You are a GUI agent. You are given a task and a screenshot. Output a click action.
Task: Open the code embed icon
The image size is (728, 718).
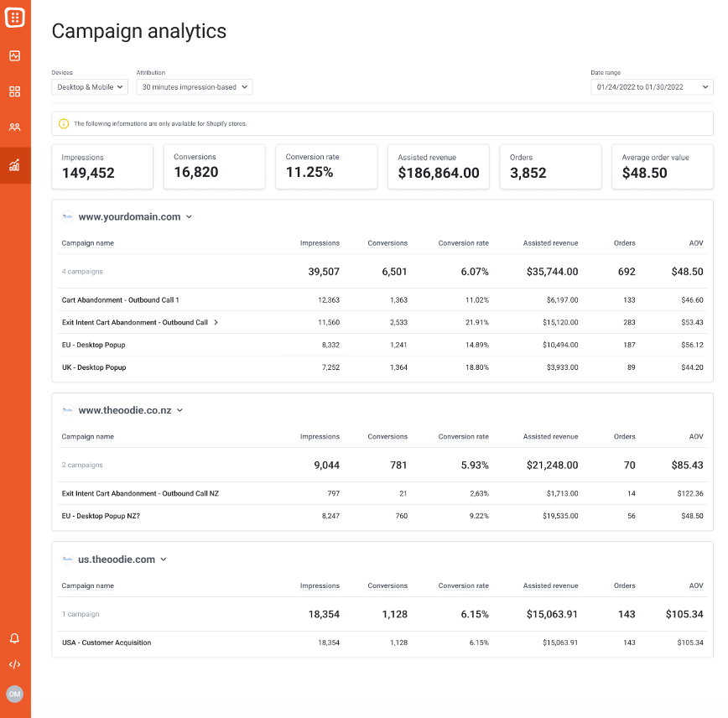pos(15,664)
